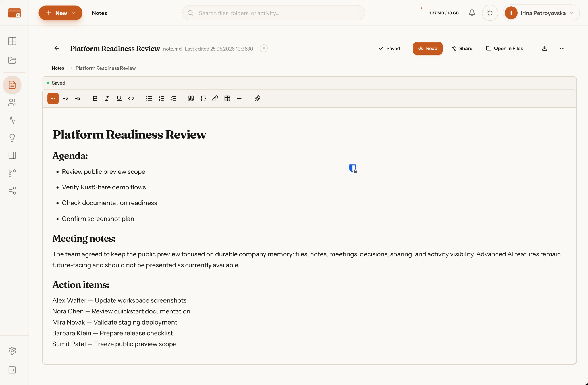Image resolution: width=588 pixels, height=385 pixels.
Task: Click the 'Nora Chen — Review quickstart documentation' line
Action: click(x=121, y=311)
